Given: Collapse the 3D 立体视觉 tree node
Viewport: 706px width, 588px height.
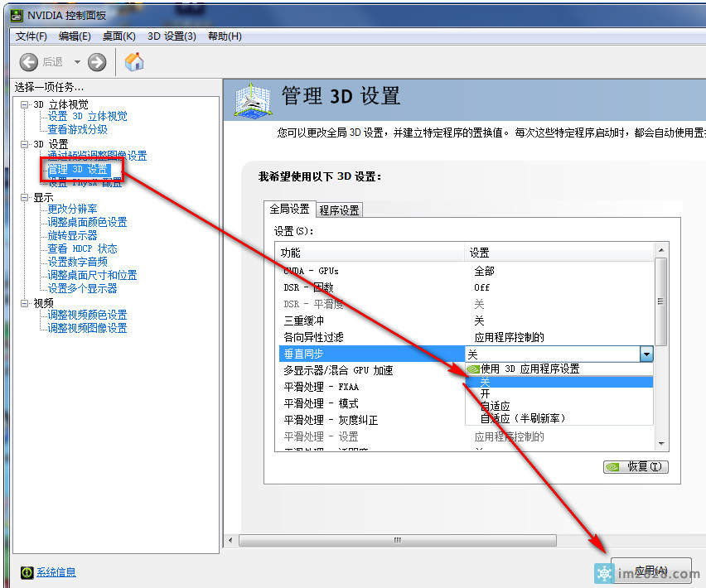Looking at the screenshot, I should [25, 104].
